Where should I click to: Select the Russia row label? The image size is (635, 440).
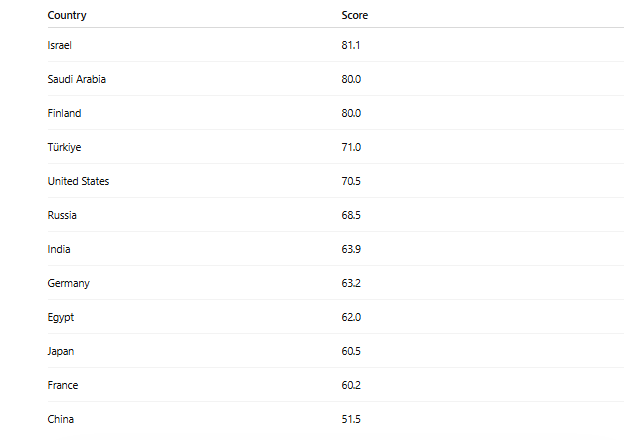(62, 215)
